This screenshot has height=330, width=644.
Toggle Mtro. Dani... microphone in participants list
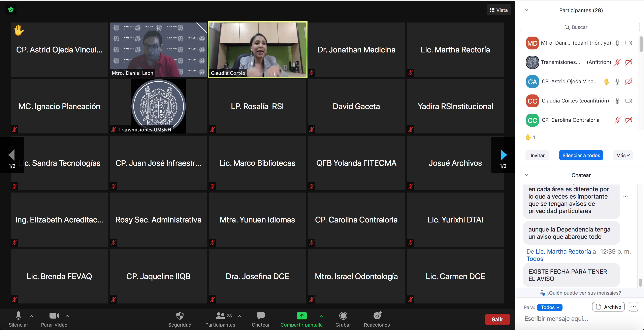coord(617,43)
